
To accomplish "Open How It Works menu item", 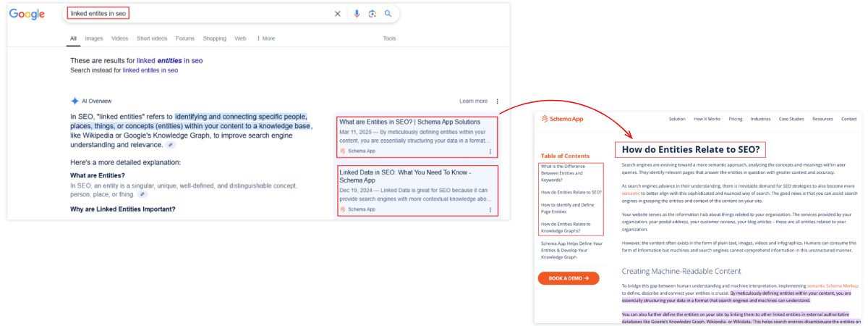I will coord(707,119).
